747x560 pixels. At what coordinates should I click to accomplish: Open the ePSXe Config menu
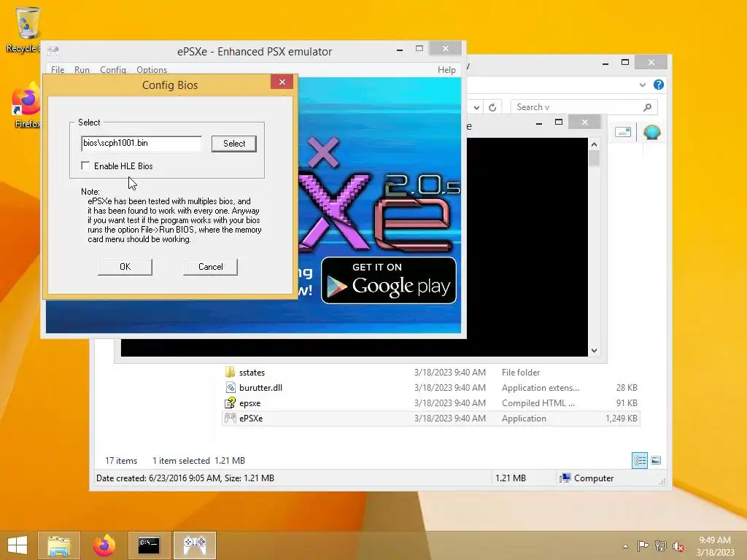tap(113, 69)
